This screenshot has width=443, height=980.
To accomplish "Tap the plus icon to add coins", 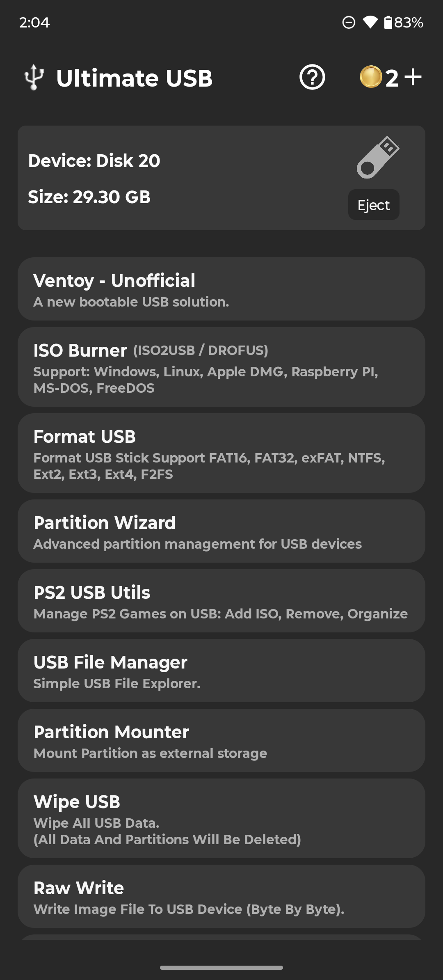I will pyautogui.click(x=412, y=77).
